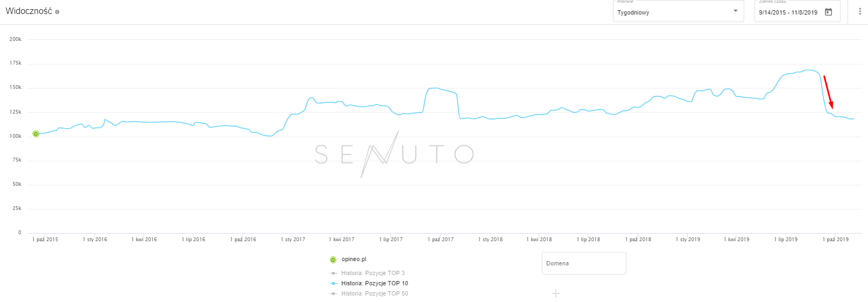
Task: Expand the Tygodniowy interval dropdown arrow
Action: click(736, 11)
